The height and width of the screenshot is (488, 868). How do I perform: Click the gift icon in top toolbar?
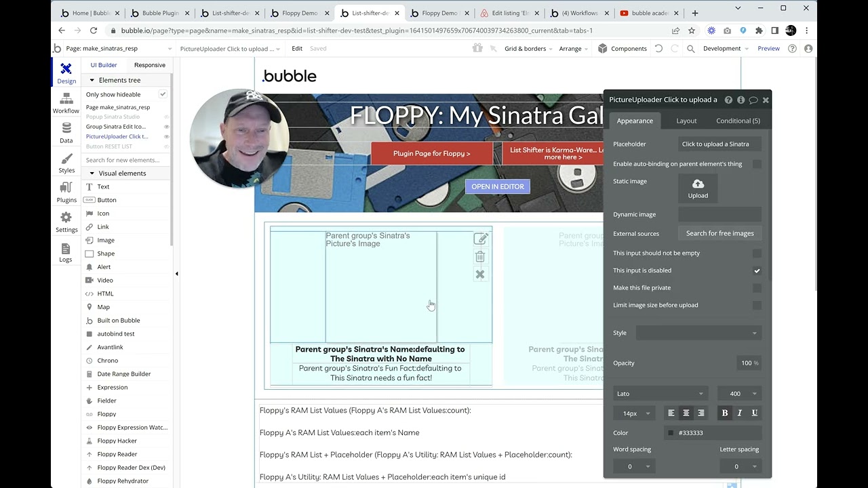(477, 48)
